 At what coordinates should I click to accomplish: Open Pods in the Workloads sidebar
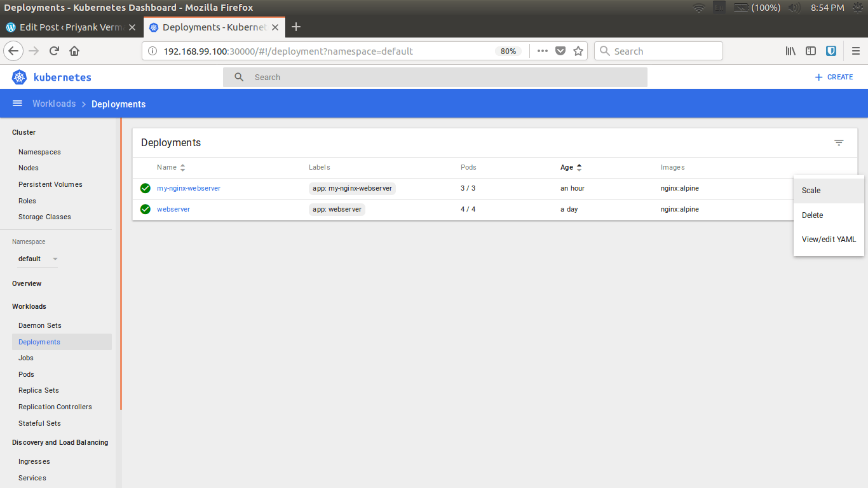(26, 374)
